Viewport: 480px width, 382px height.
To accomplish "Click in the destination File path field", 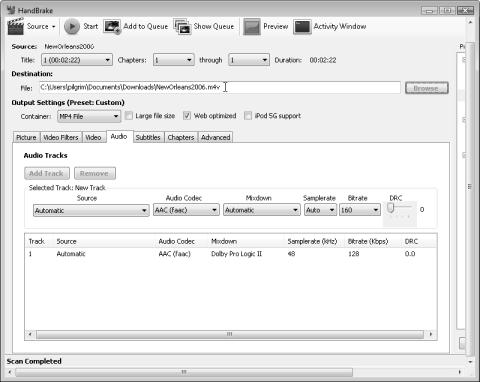I will [x=220, y=88].
